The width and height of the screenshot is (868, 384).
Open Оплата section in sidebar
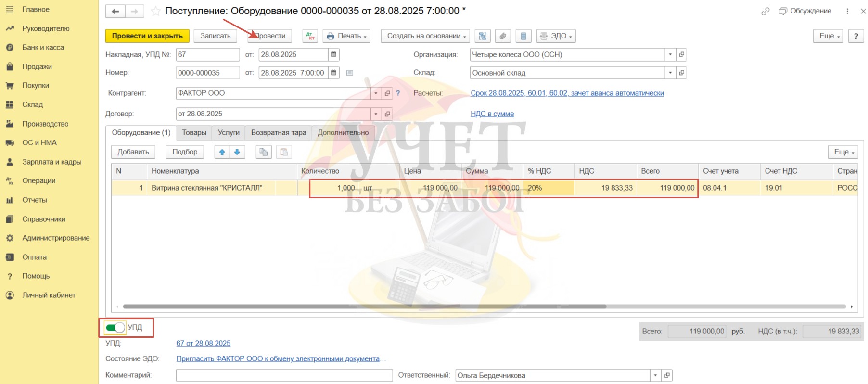(35, 257)
